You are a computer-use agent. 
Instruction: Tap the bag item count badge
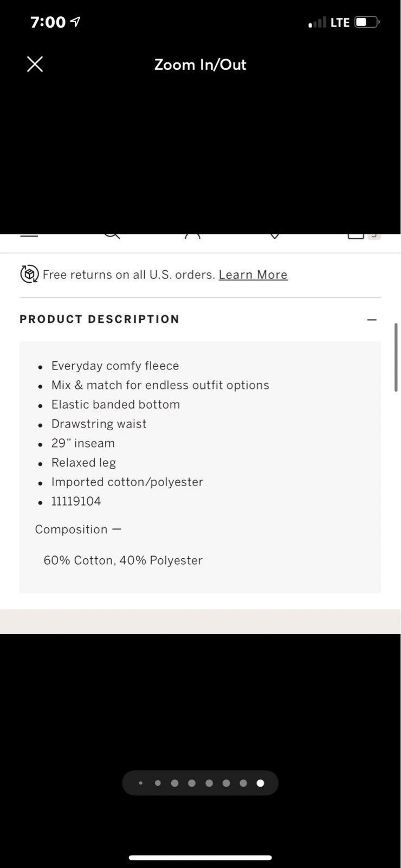coord(374,235)
